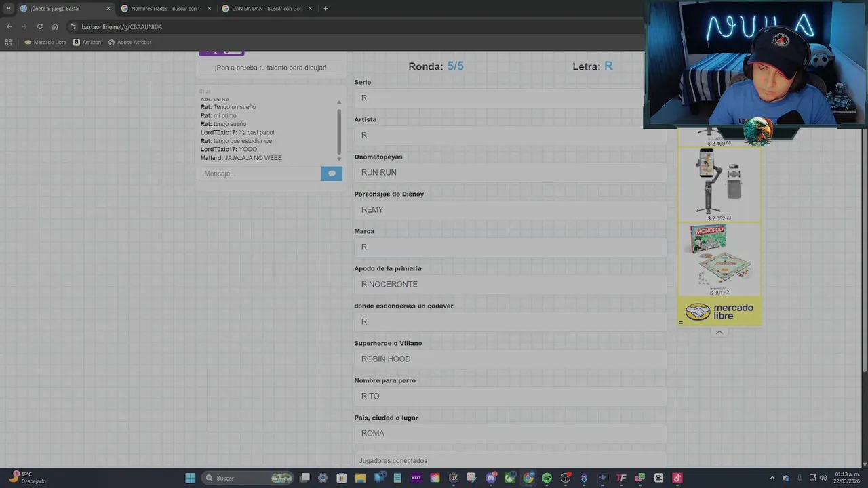Switch to Chrome in the taskbar

click(x=528, y=478)
